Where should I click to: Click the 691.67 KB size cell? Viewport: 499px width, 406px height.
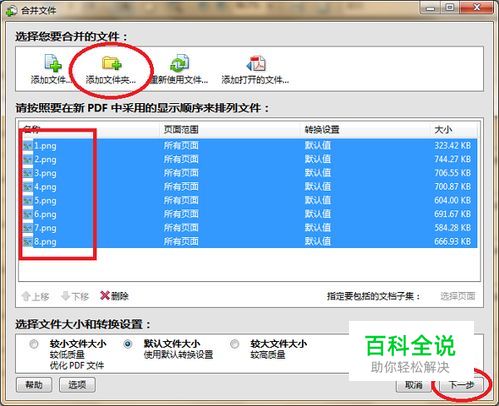point(452,214)
